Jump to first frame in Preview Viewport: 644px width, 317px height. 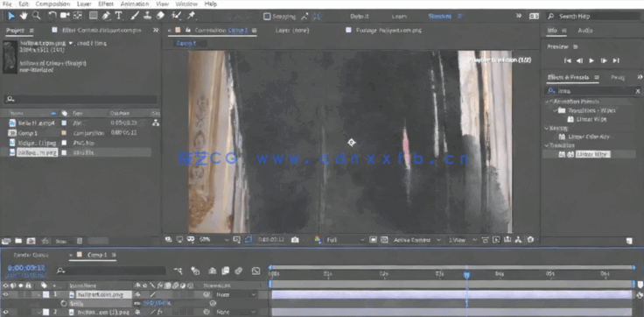click(x=568, y=60)
